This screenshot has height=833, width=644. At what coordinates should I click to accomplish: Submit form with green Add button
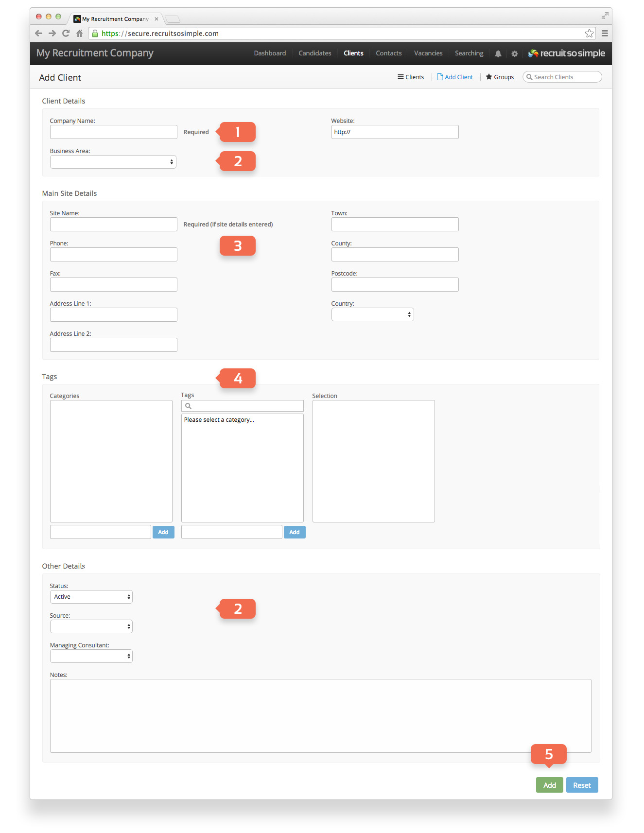coord(550,785)
